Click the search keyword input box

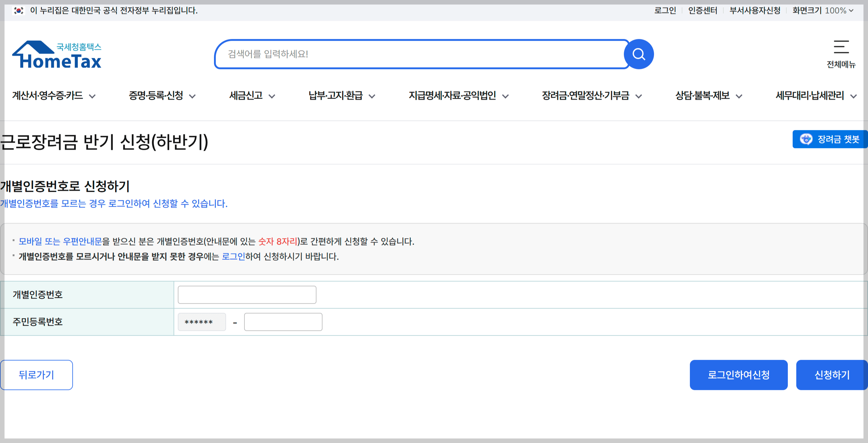(421, 54)
